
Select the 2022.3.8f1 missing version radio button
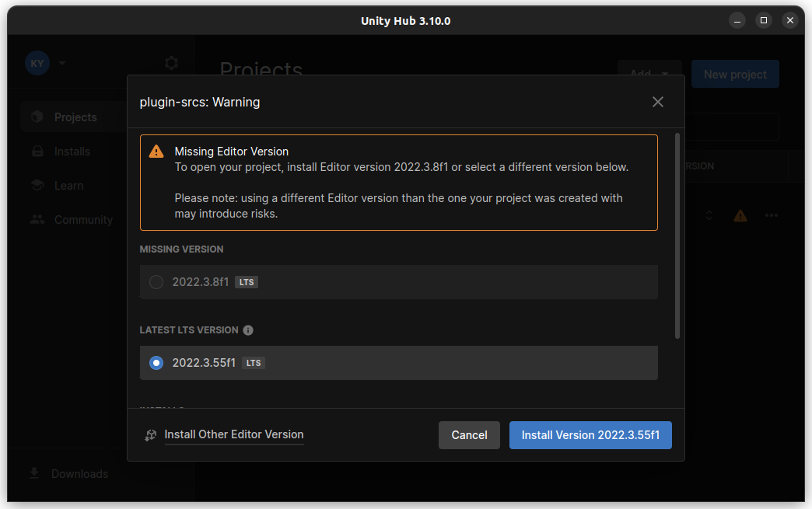(x=156, y=282)
